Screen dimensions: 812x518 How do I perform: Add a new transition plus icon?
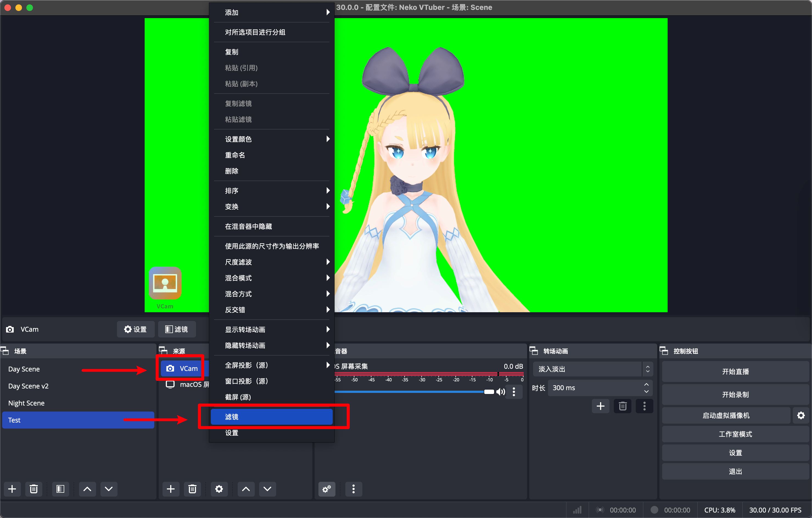600,406
